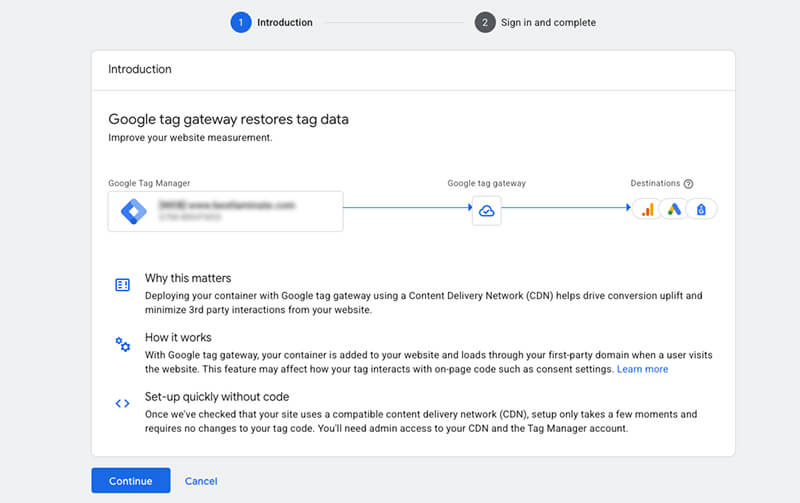Click the 'Introduction' stepper label
The width and height of the screenshot is (800, 503).
point(285,22)
